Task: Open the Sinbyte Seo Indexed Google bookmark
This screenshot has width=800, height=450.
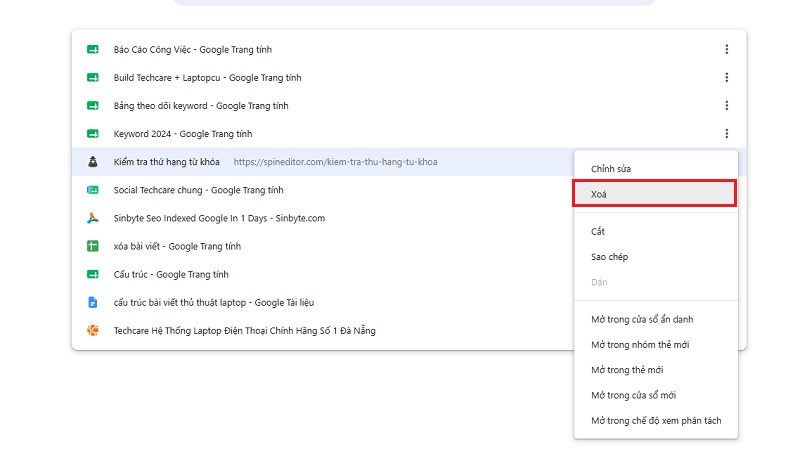Action: 219,218
